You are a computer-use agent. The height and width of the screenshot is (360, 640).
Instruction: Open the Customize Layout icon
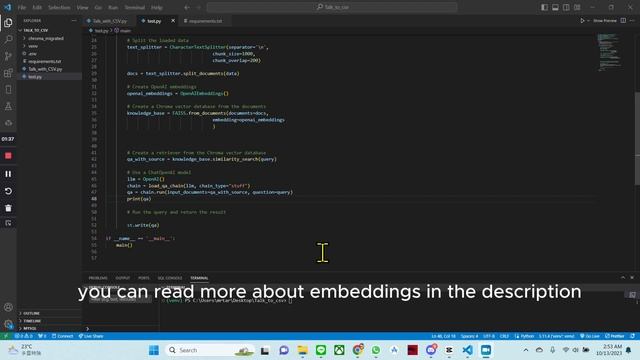tap(577, 7)
